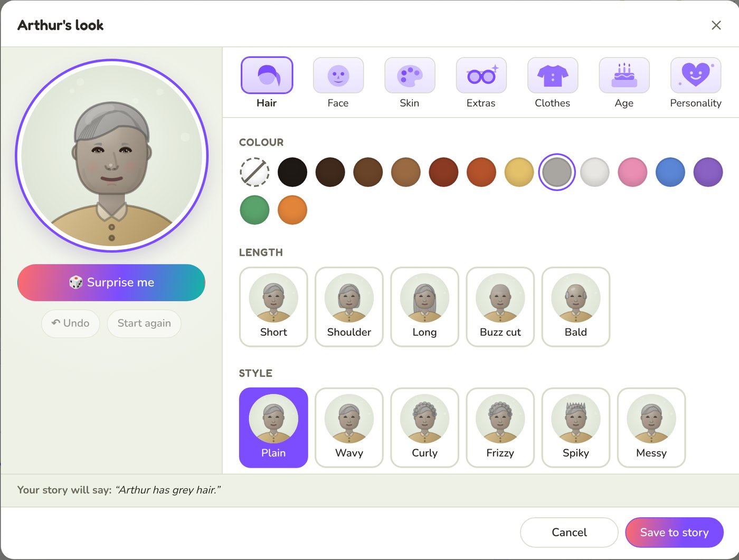Open the Clothes shirt icon
Viewport: 739px width, 560px height.
[x=553, y=75]
